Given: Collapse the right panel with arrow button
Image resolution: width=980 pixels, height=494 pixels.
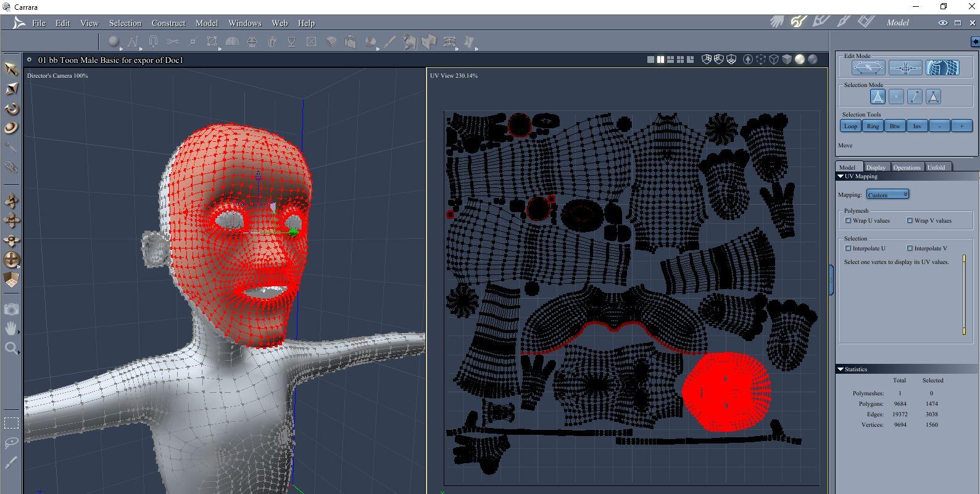Looking at the screenshot, I should 975,41.
